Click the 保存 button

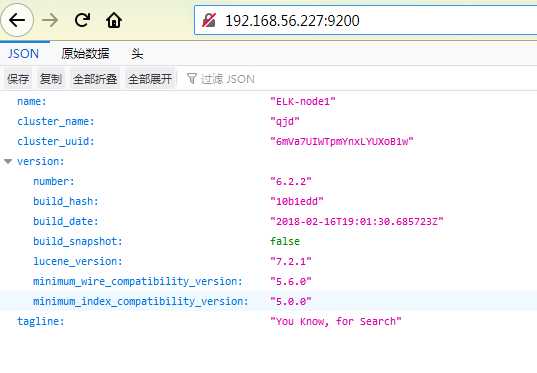[x=18, y=79]
